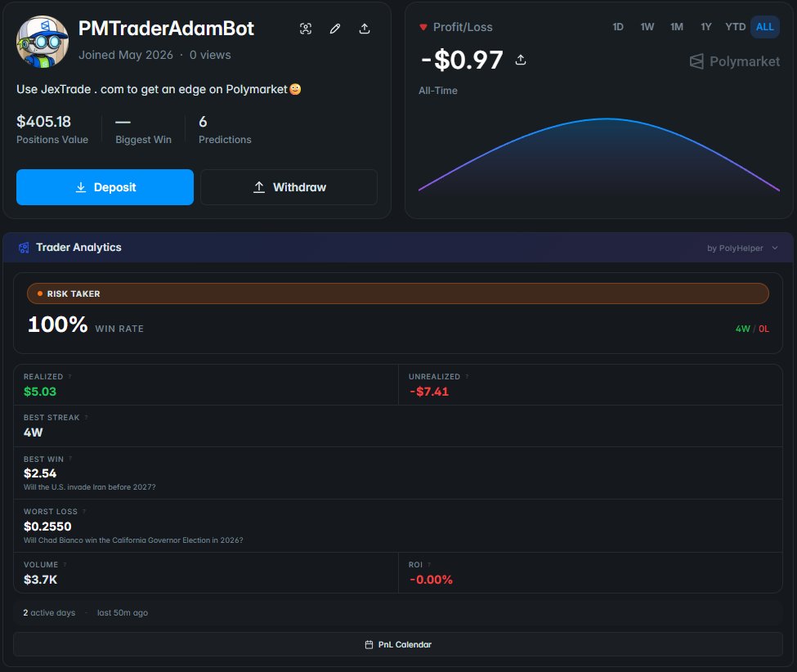Expand the by PolyHelper chevron
This screenshot has width=797, height=672.
tap(775, 248)
